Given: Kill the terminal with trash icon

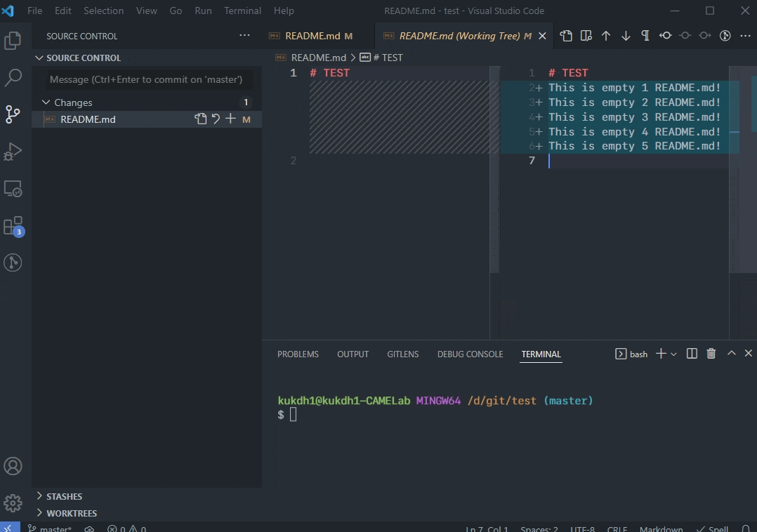Looking at the screenshot, I should [711, 354].
